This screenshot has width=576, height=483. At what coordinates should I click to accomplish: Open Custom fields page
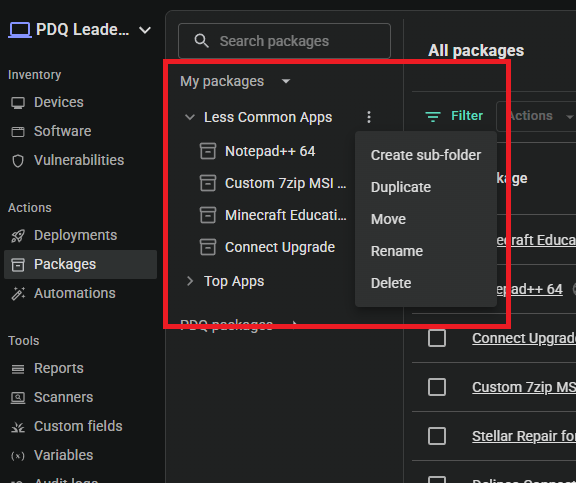coord(78,426)
